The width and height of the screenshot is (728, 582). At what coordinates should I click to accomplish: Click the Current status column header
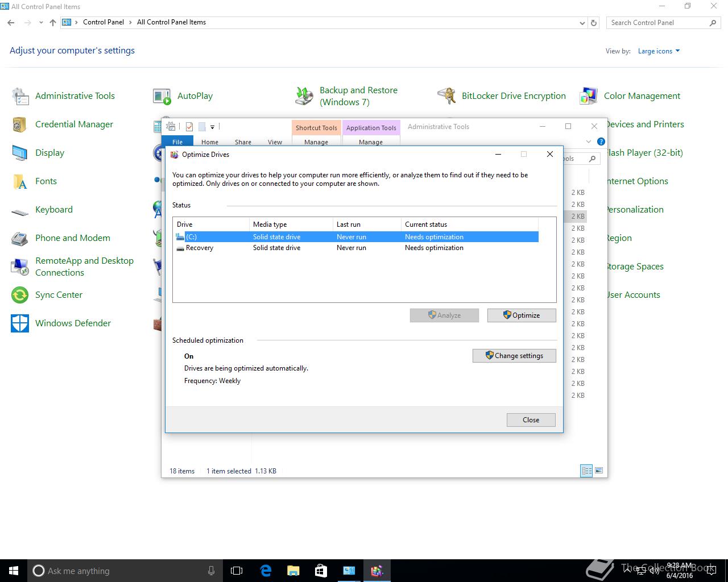[469, 225]
